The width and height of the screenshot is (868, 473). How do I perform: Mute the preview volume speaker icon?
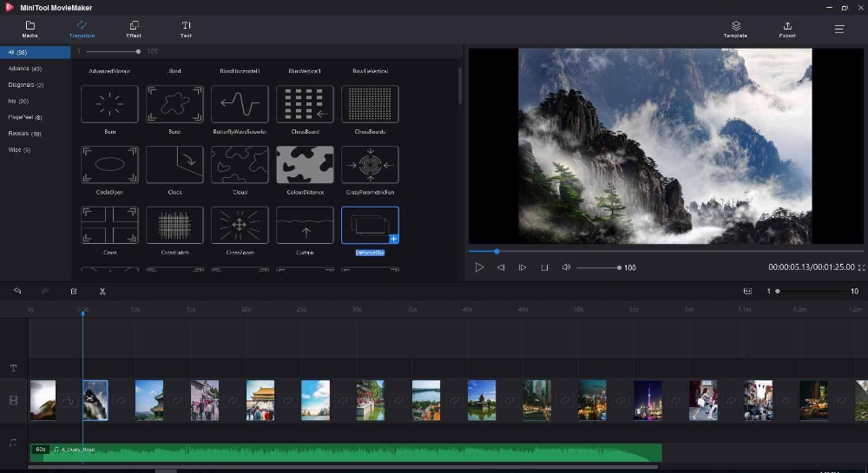[x=566, y=267]
